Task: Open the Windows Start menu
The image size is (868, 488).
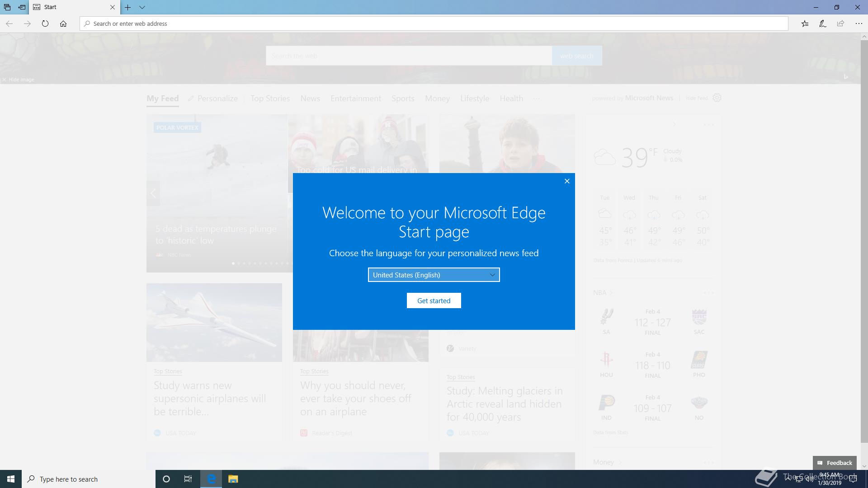Action: pyautogui.click(x=11, y=479)
